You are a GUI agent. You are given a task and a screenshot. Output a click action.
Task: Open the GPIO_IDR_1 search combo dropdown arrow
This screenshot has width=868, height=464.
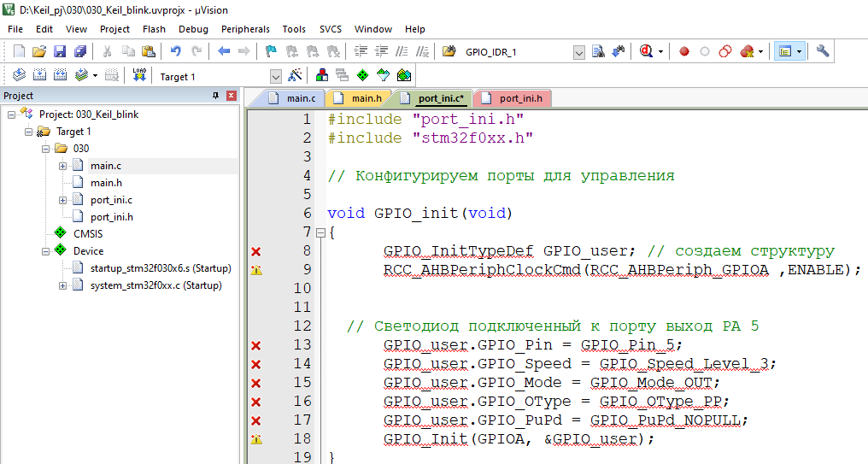pyautogui.click(x=578, y=53)
